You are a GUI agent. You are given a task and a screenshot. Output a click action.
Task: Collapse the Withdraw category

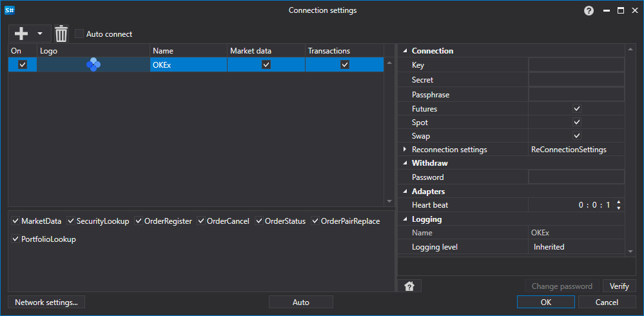(x=405, y=163)
